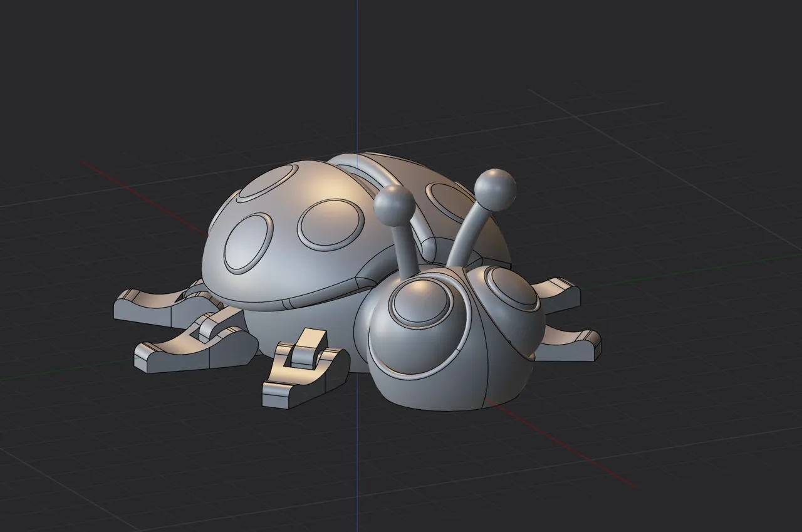Click the shorter antenna's ball tip
Screen dimensions: 802x532
click(x=395, y=205)
